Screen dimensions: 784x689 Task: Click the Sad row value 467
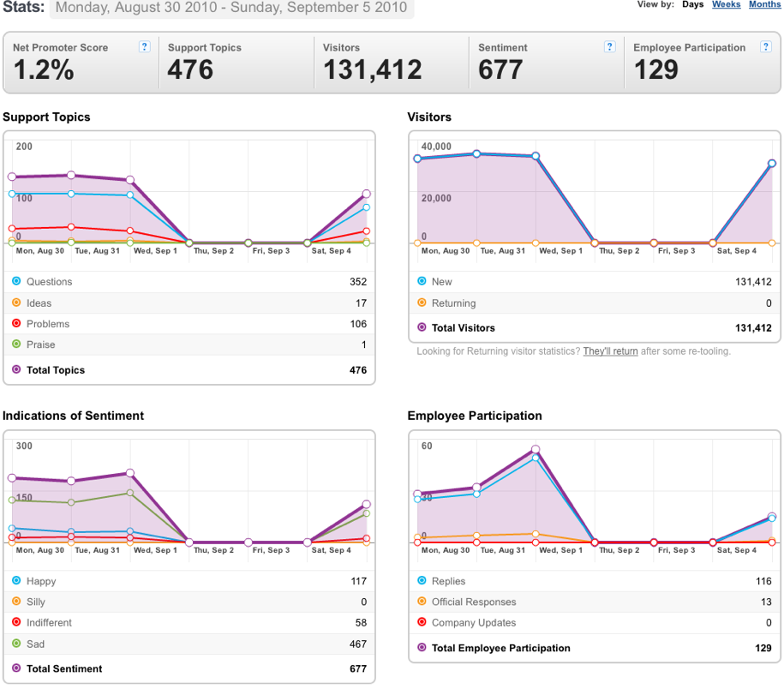pos(358,644)
